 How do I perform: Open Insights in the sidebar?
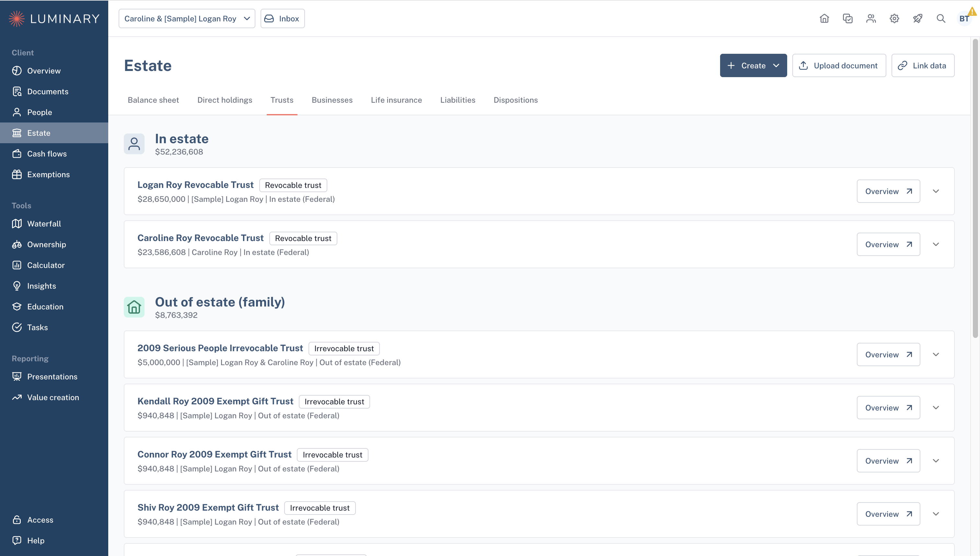click(x=54, y=286)
